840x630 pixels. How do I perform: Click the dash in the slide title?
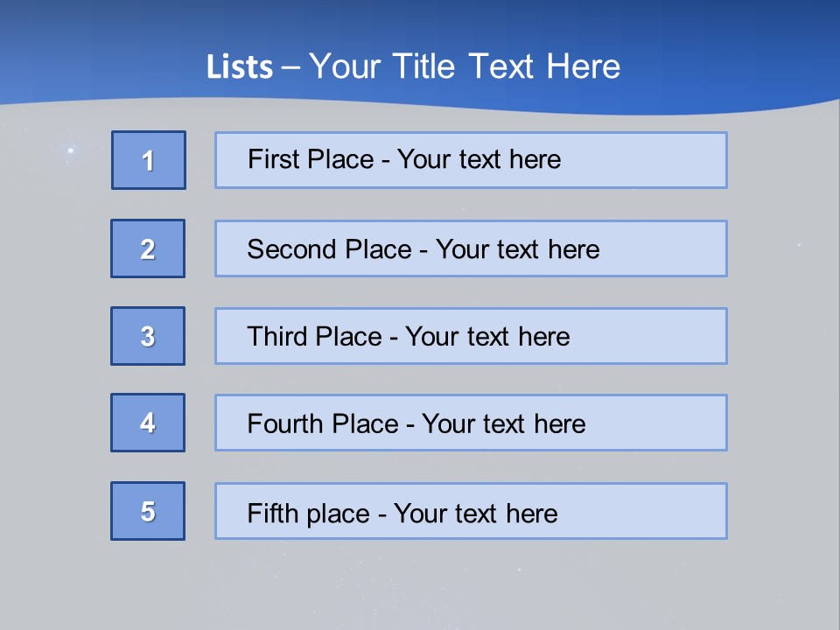coord(290,67)
